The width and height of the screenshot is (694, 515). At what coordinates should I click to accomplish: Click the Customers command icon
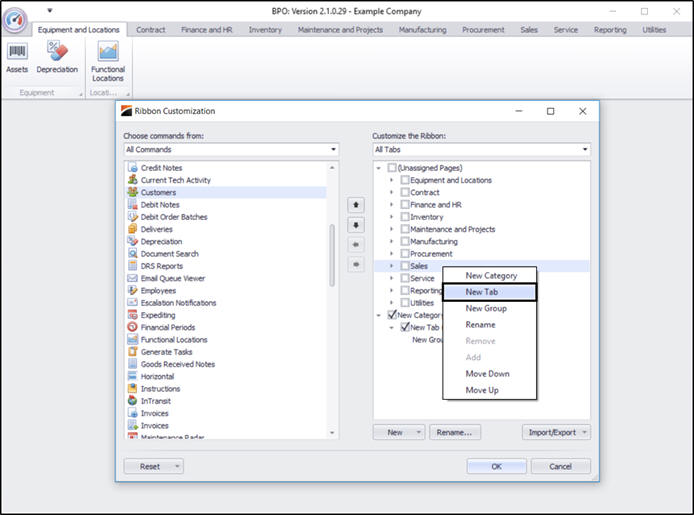(x=132, y=192)
